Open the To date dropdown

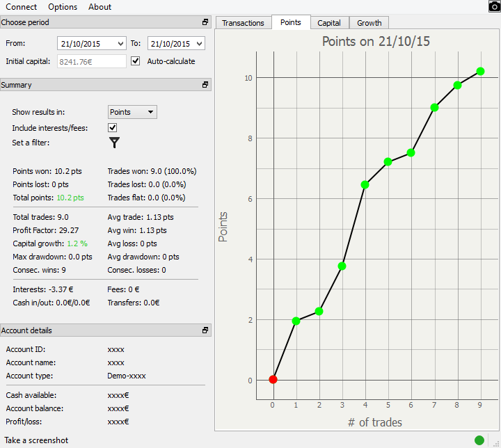pyautogui.click(x=200, y=43)
